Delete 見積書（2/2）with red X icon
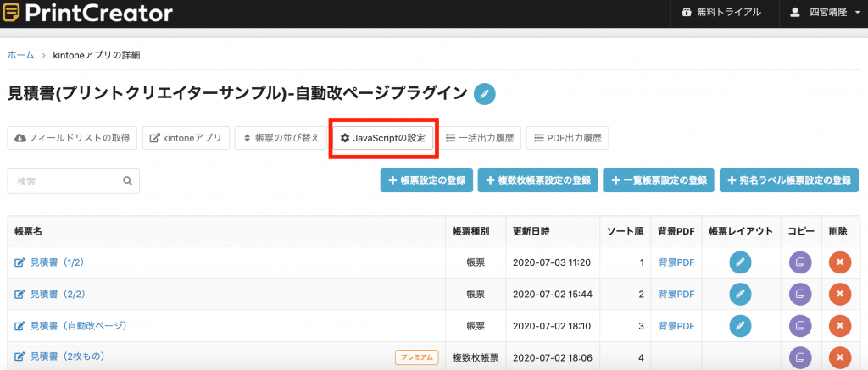868x370 pixels. coord(840,294)
